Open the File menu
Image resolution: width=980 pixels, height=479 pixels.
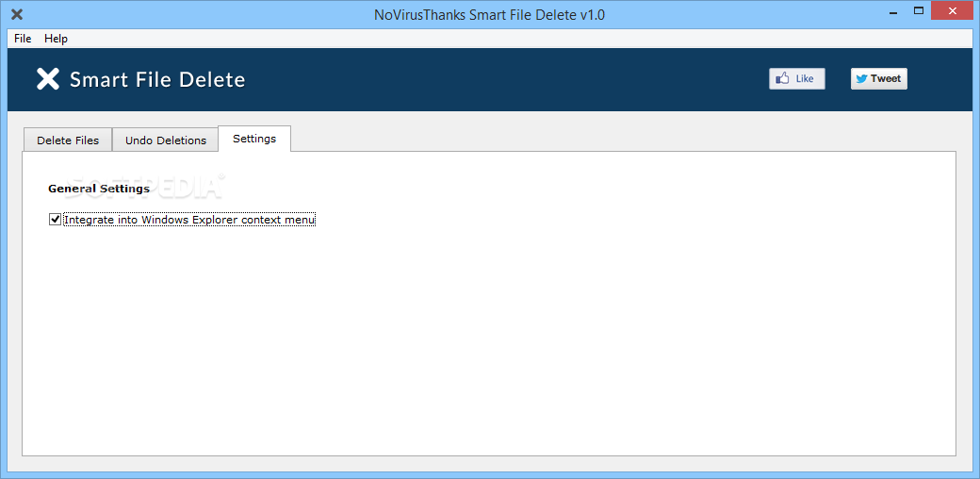coord(23,39)
